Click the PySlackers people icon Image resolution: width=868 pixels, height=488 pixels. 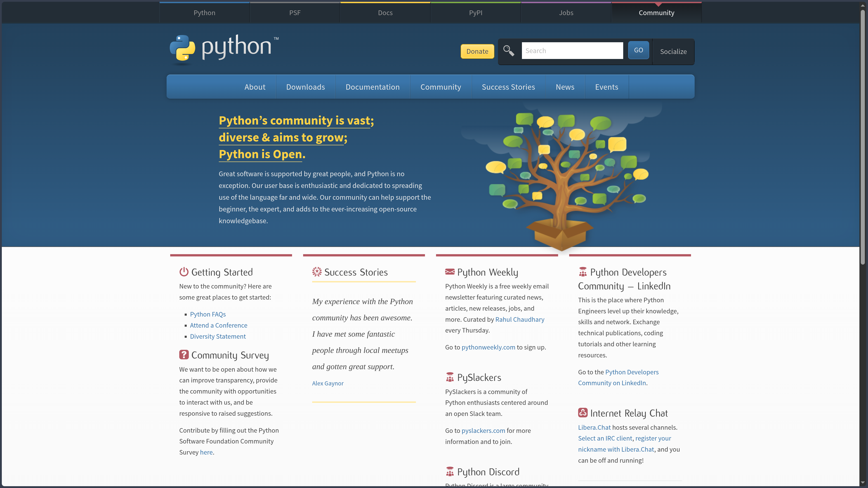[x=450, y=377]
